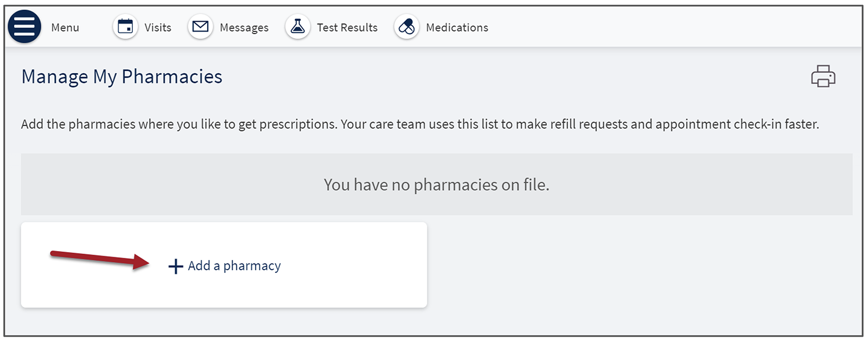
Task: Click the Manage My Pharmacies heading
Action: click(122, 77)
